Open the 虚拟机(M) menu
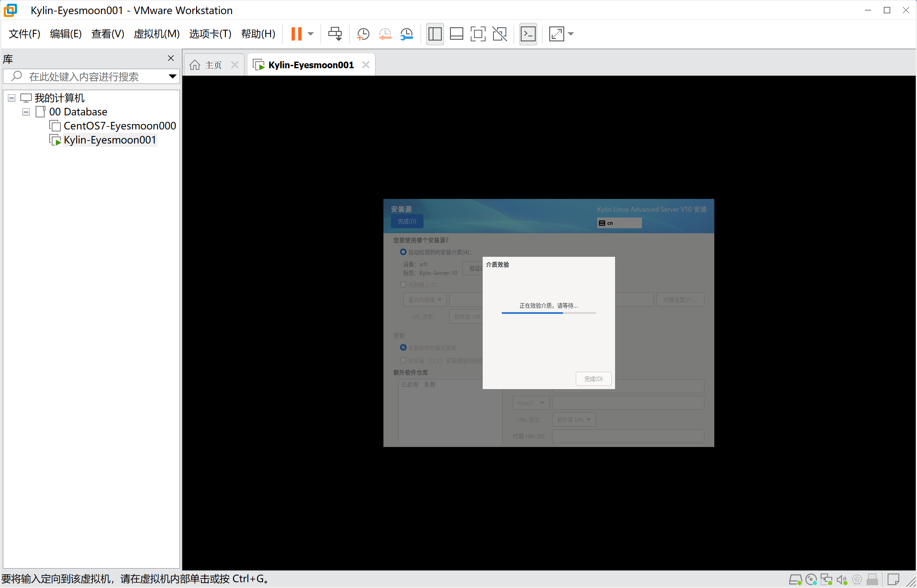Viewport: 917px width, 588px height. point(156,34)
